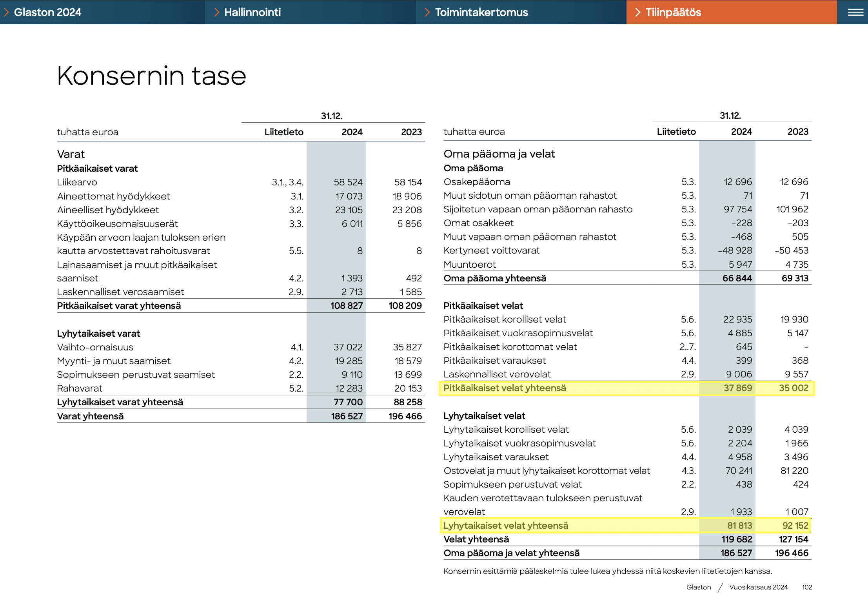Switch to the Hallinnointi tab
The width and height of the screenshot is (868, 613).
pos(252,12)
